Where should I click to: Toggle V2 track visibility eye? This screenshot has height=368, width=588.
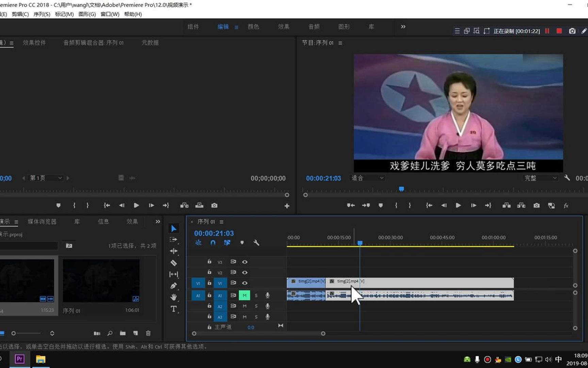pyautogui.click(x=245, y=273)
